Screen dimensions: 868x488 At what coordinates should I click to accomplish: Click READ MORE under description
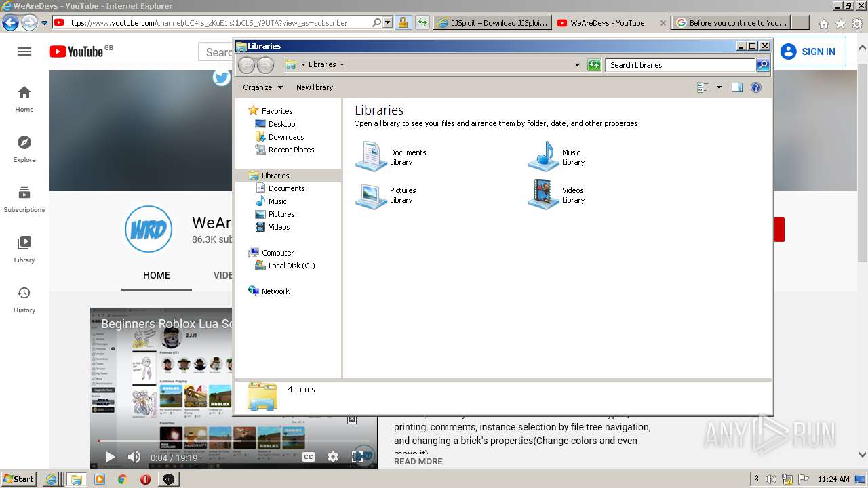tap(418, 462)
